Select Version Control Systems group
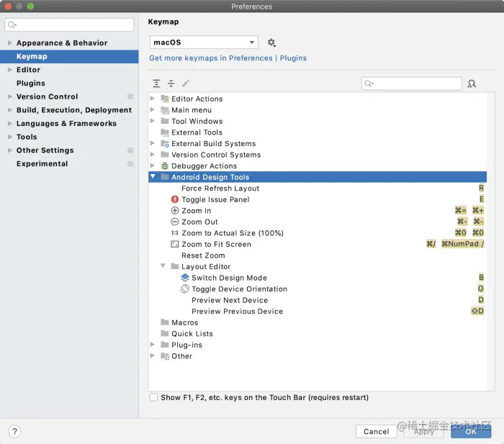Screen dimensions: 504x444 coord(216,155)
